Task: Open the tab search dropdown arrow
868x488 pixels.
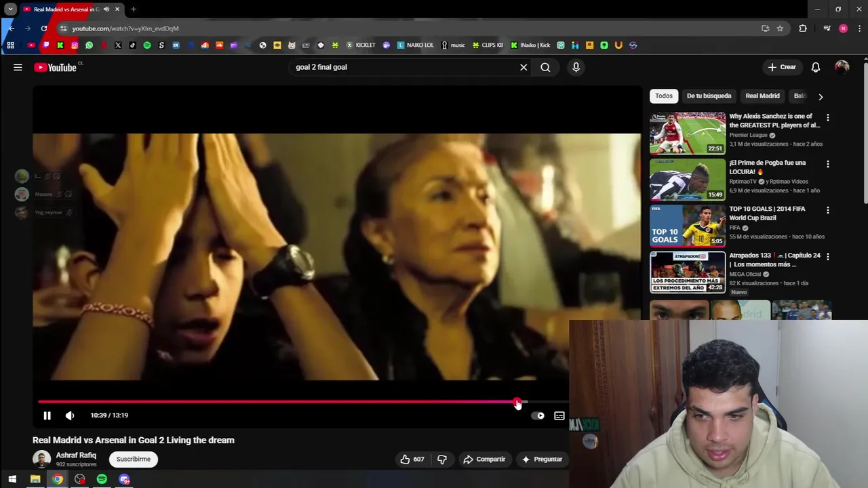Action: [x=10, y=9]
